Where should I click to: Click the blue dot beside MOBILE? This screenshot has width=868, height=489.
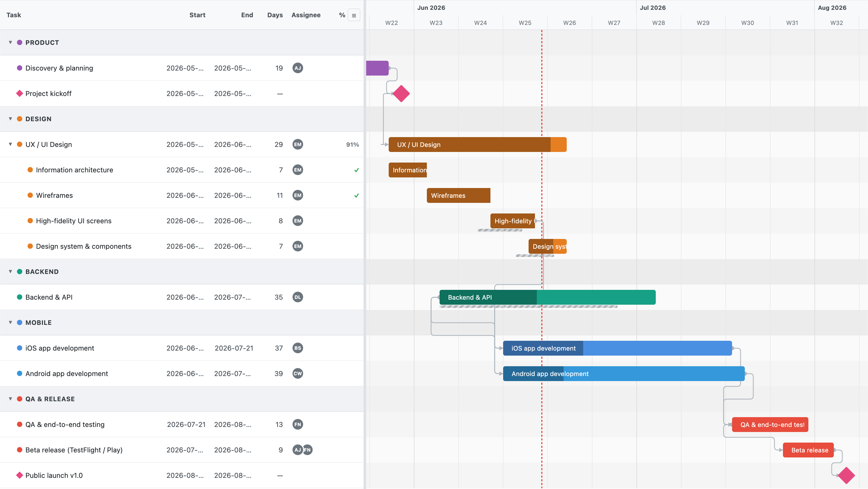pos(20,322)
